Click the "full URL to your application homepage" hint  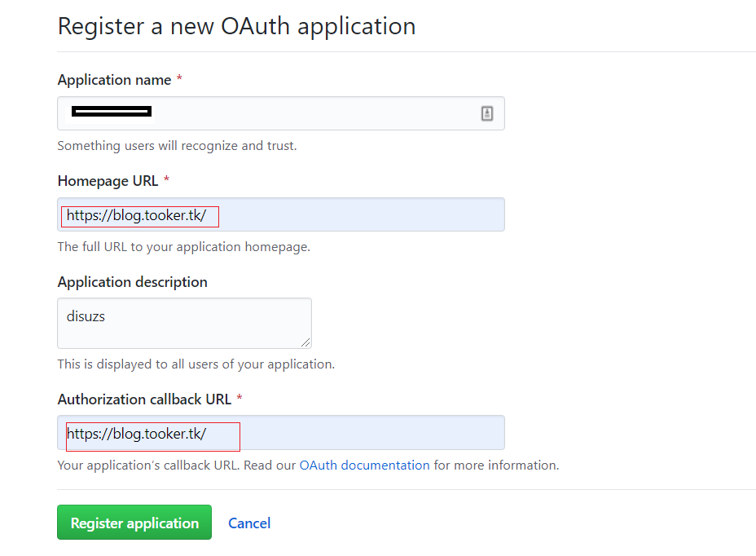[183, 246]
